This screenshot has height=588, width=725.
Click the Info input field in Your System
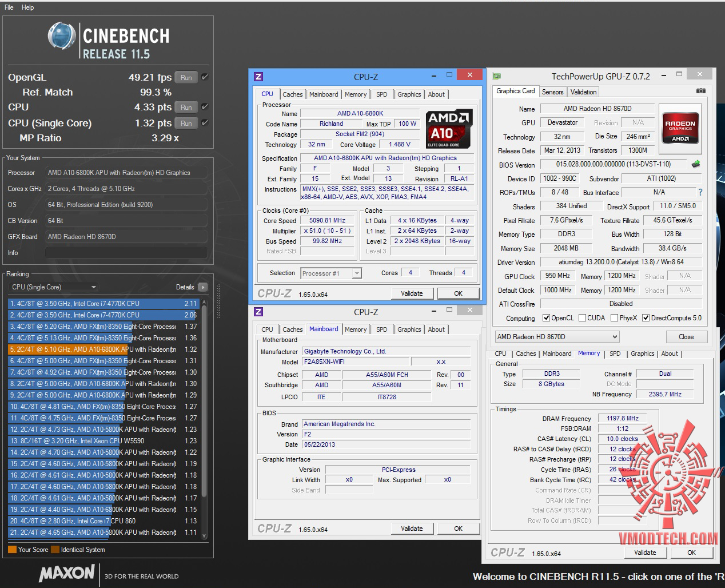pos(126,253)
